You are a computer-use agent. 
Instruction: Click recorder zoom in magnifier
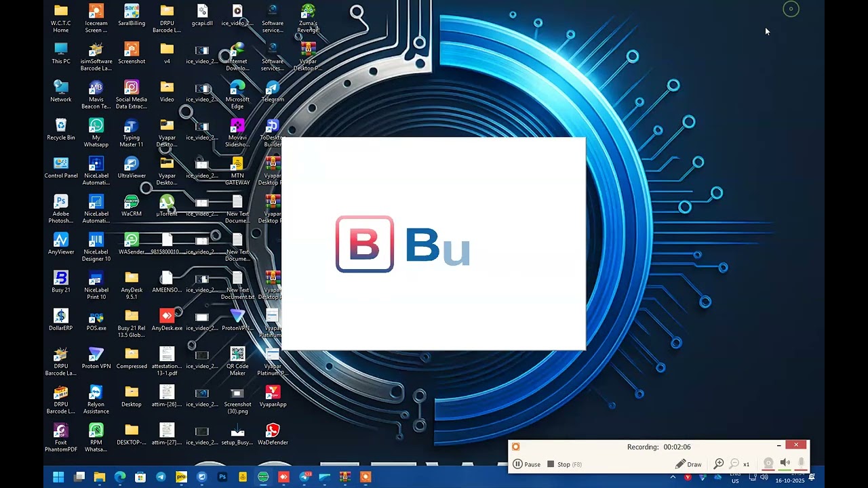point(719,464)
